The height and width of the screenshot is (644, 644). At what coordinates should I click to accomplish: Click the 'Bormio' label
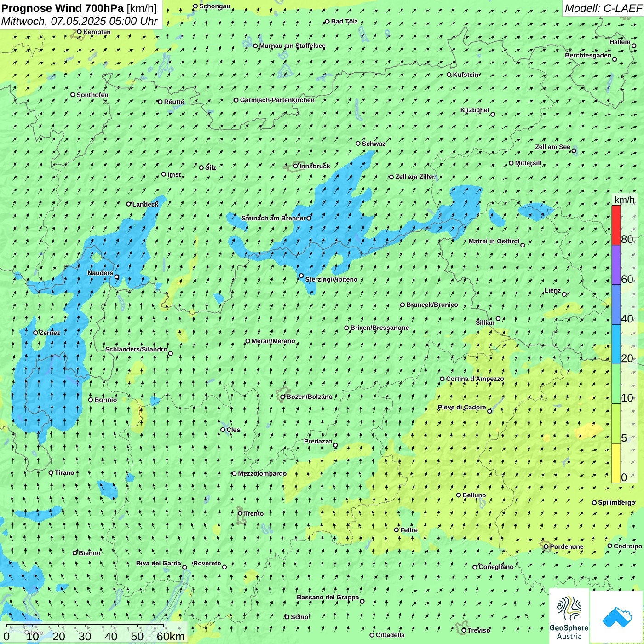point(105,400)
